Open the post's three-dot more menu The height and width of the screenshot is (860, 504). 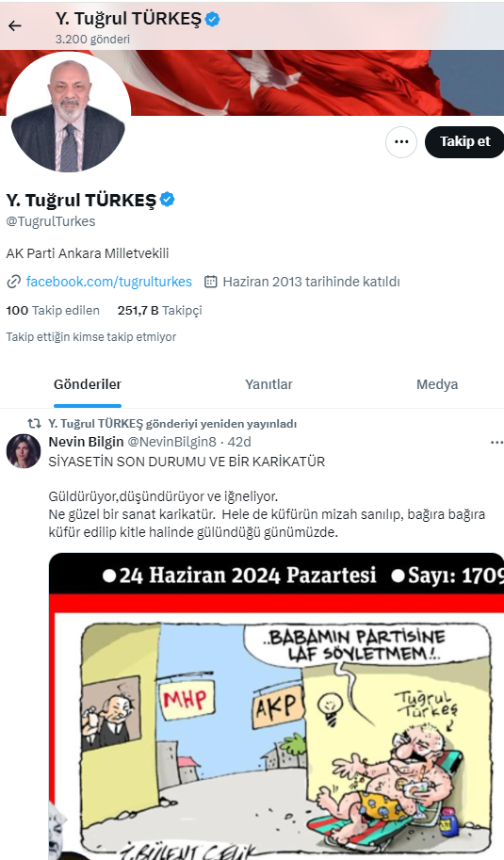pyautogui.click(x=496, y=443)
